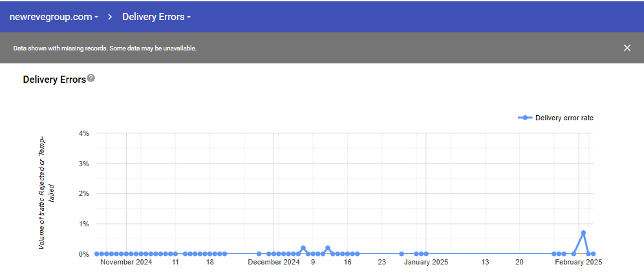This screenshot has height=280, width=644.
Task: Open the newrevegroup.com domain dropdown
Action: coord(53,17)
